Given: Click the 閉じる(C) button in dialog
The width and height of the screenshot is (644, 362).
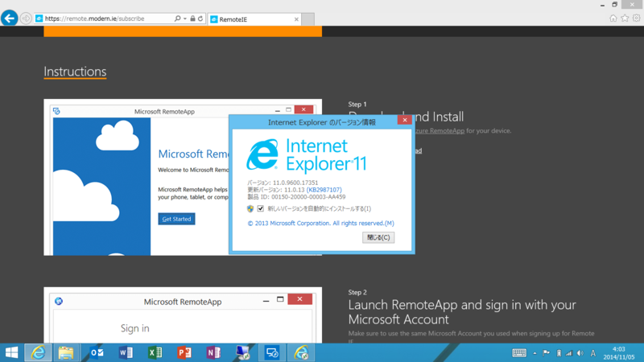Looking at the screenshot, I should [x=378, y=237].
